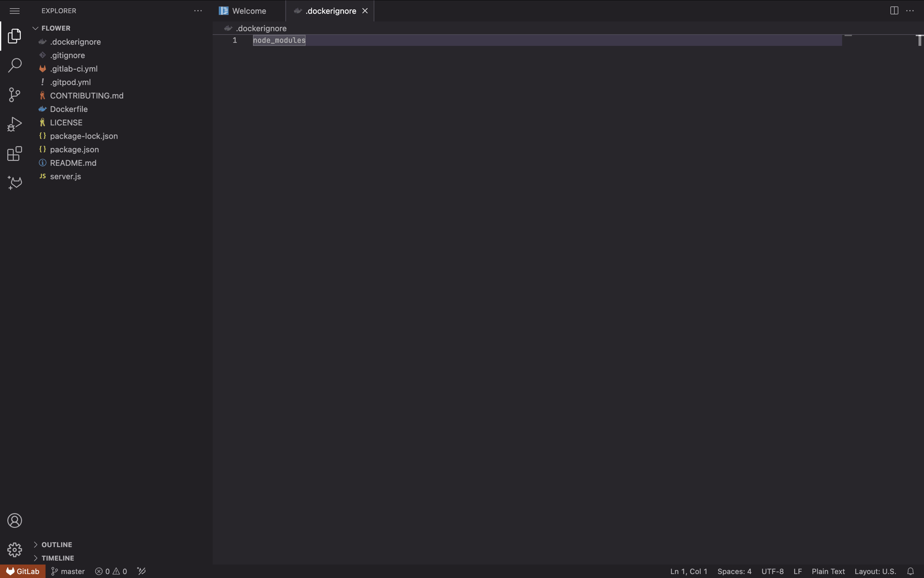Open the notifications bell

[911, 571]
